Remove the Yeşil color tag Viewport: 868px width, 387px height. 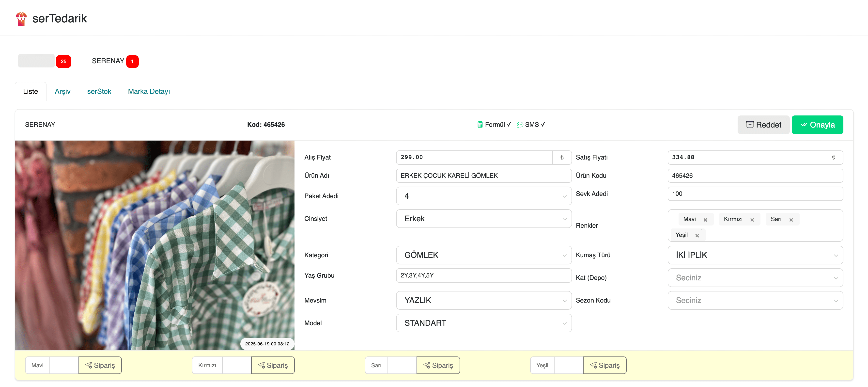(x=697, y=236)
